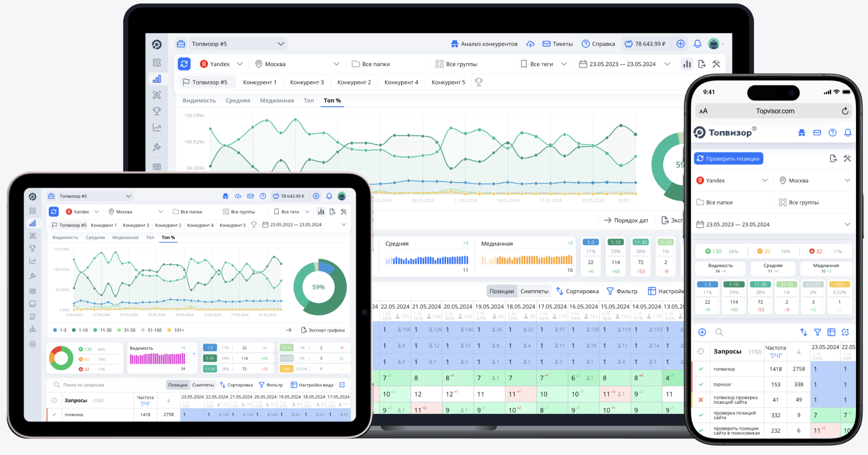Switch to Конкурент 1 tab on laptop

[x=260, y=82]
